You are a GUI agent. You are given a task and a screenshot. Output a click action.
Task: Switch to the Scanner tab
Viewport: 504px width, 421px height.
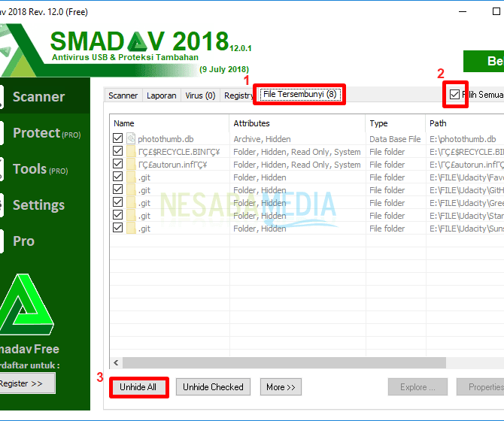[x=123, y=95]
